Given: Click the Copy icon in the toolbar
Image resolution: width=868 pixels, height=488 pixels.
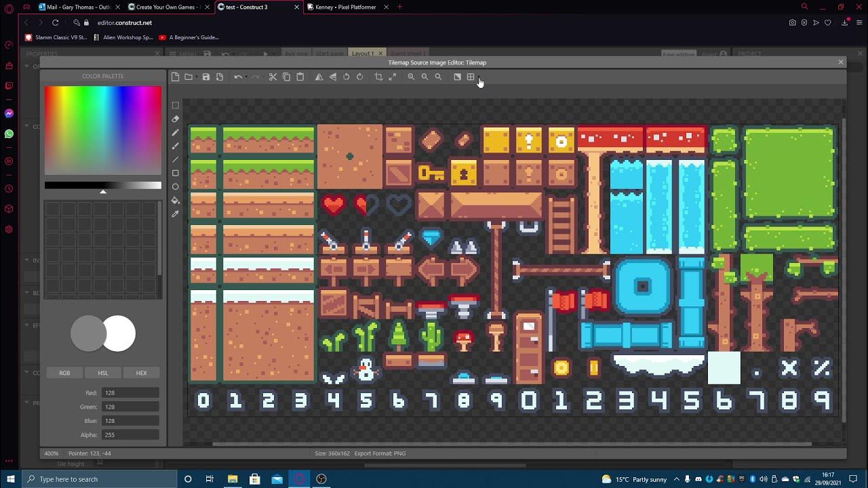Looking at the screenshot, I should [x=286, y=77].
